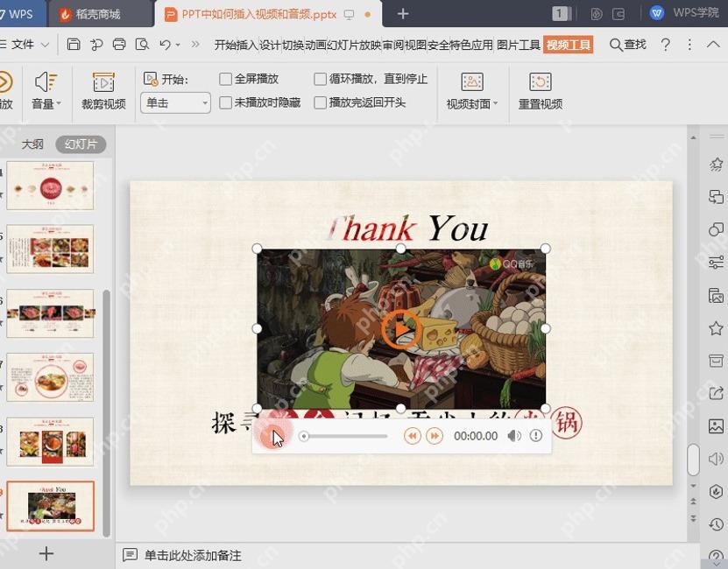Open a new tab with plus icon
728x569 pixels.
pyautogui.click(x=403, y=14)
